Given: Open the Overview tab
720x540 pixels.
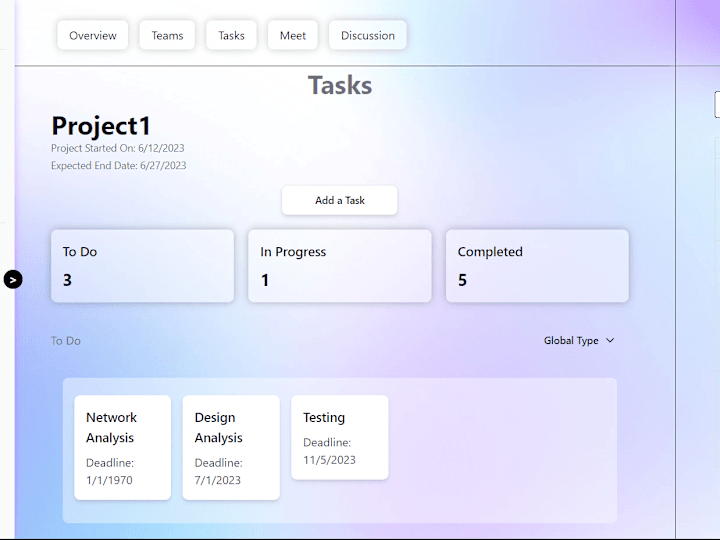Looking at the screenshot, I should 93,35.
